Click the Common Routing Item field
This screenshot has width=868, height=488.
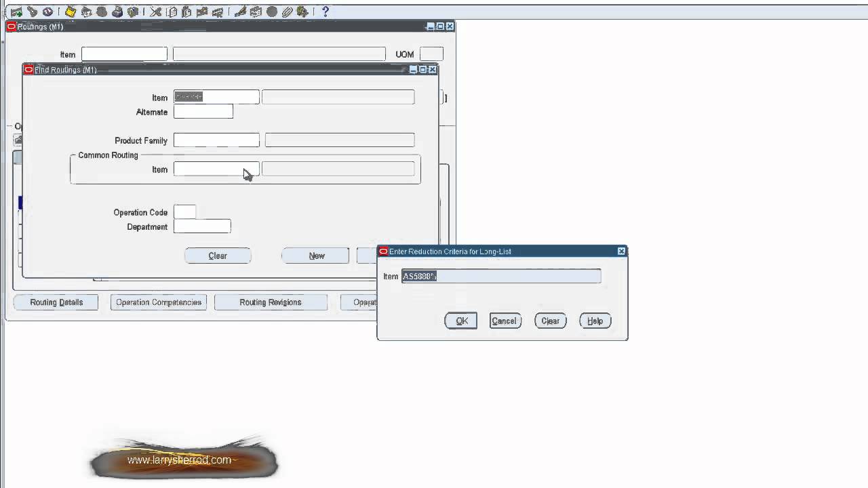click(216, 169)
